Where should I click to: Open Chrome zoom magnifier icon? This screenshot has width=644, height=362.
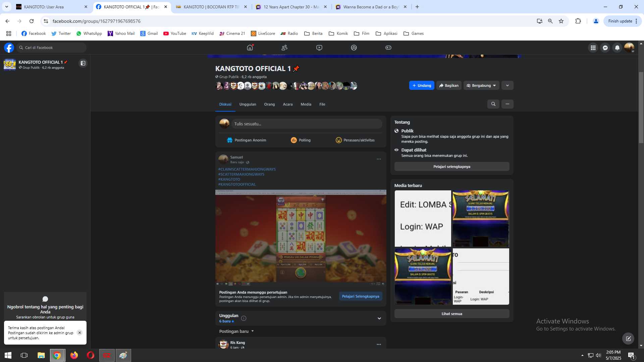[550, 21]
